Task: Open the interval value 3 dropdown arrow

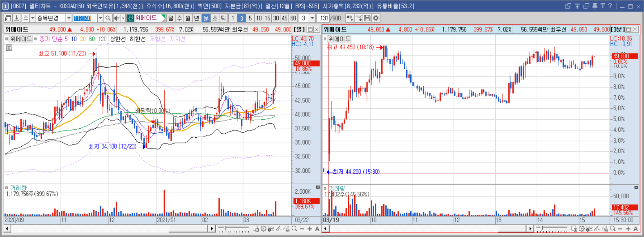Action: point(312,18)
